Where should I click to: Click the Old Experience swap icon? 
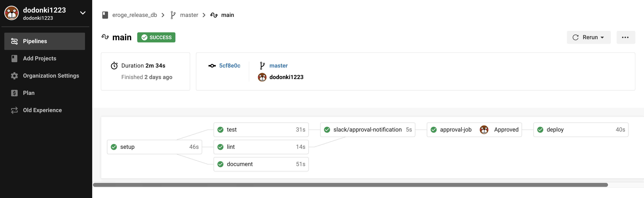click(x=14, y=110)
